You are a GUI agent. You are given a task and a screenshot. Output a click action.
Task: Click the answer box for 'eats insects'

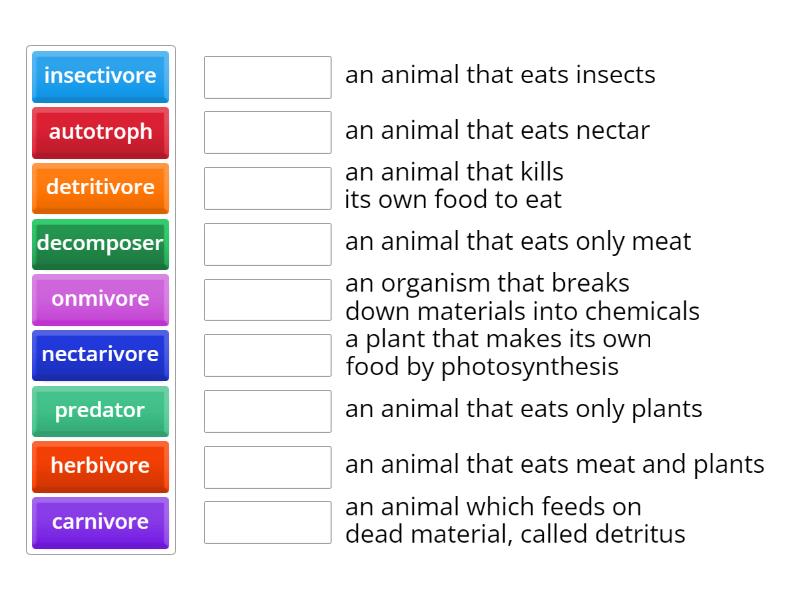[267, 77]
